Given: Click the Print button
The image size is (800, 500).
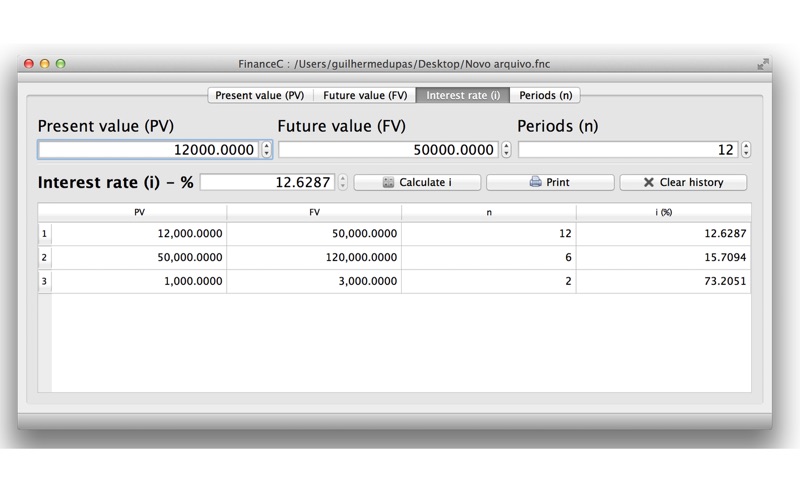Looking at the screenshot, I should pyautogui.click(x=550, y=182).
